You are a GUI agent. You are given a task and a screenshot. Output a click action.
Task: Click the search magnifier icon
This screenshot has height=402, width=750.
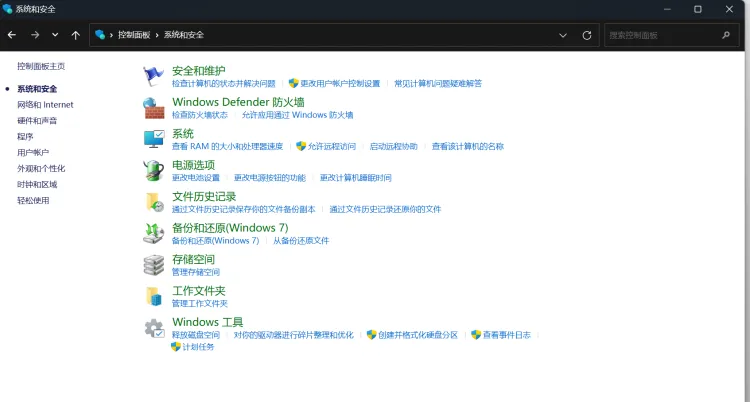tap(726, 35)
